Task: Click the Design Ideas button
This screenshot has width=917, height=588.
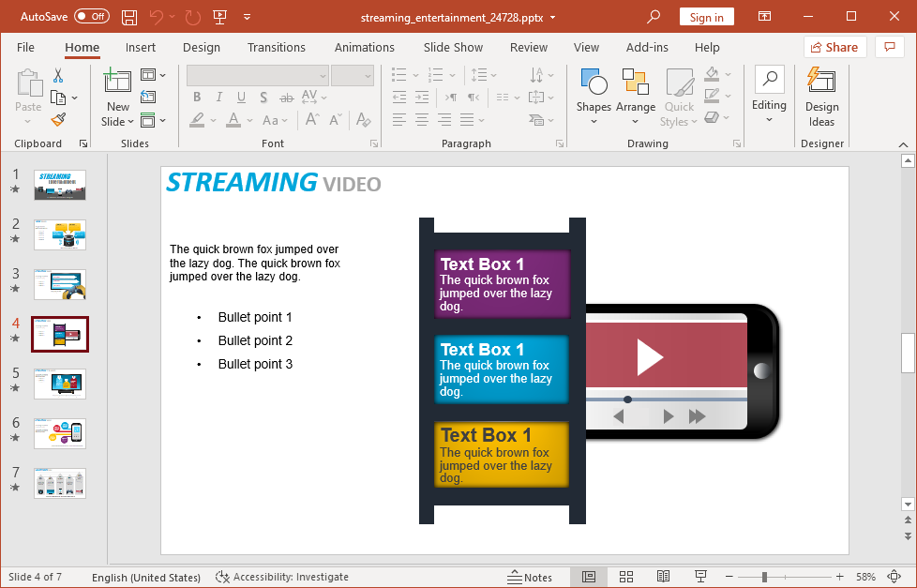Action: pos(821,97)
